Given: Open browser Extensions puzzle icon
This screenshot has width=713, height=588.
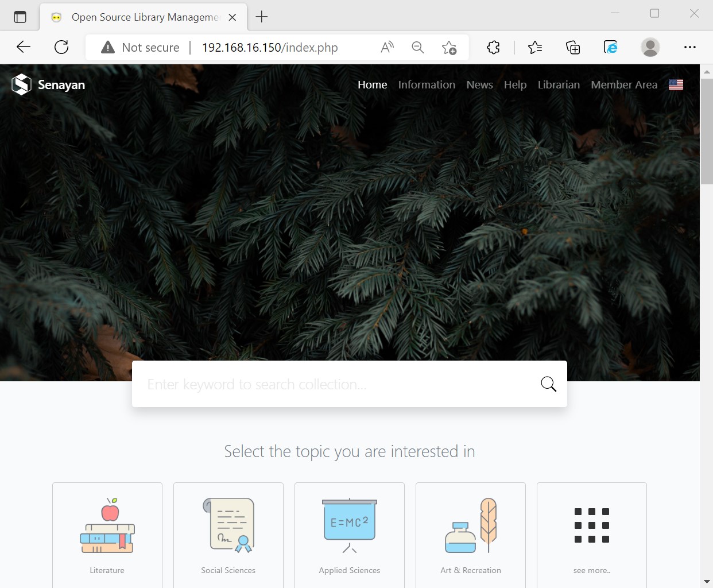Looking at the screenshot, I should click(493, 48).
